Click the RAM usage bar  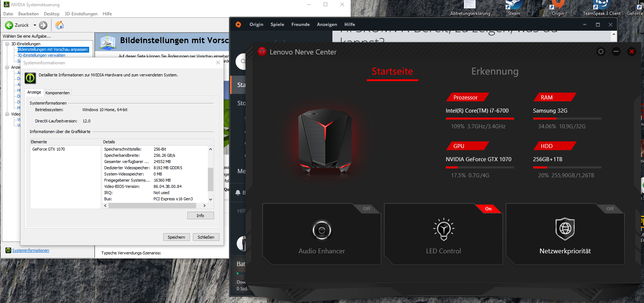click(567, 118)
